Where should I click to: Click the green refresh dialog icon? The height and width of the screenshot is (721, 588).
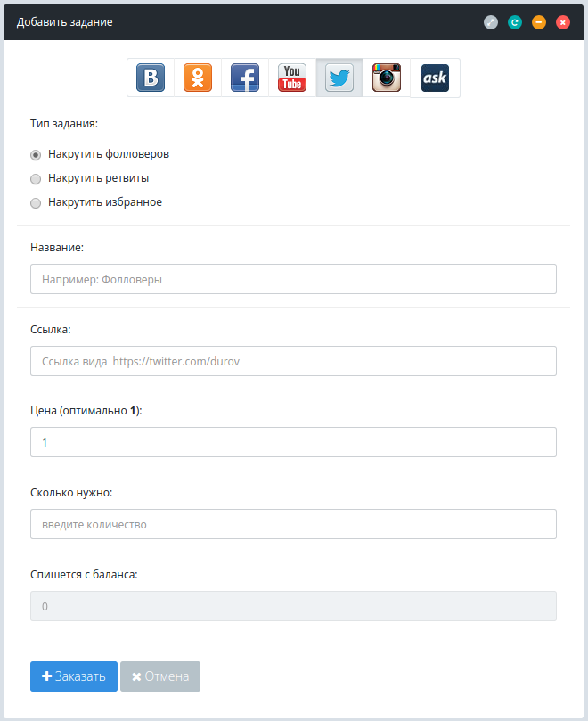pyautogui.click(x=515, y=22)
